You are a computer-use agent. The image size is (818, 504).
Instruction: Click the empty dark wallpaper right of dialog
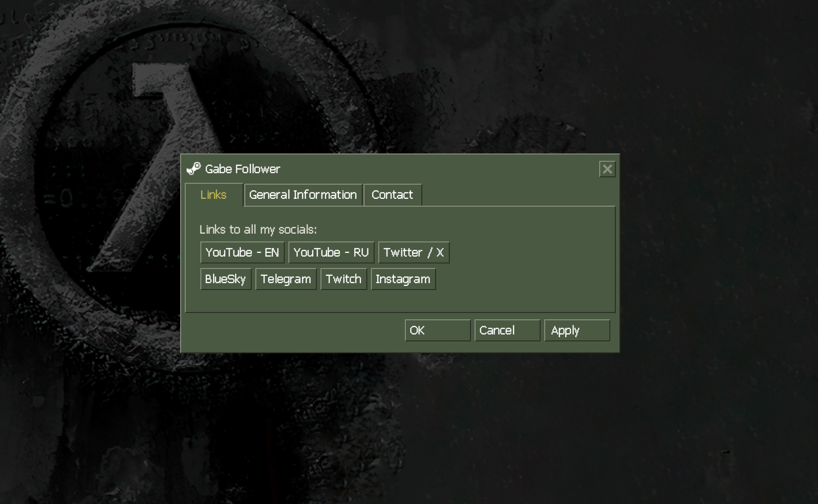pos(715,252)
